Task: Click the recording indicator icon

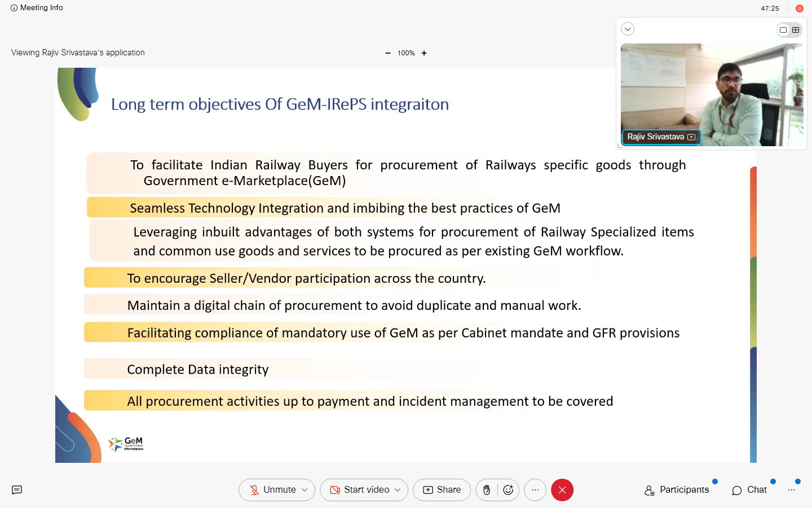Action: click(x=799, y=8)
